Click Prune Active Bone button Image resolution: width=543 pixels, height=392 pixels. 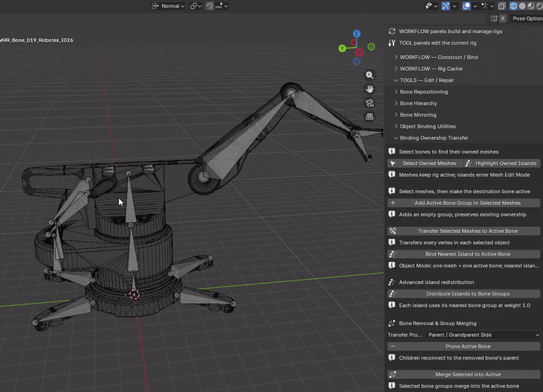click(x=464, y=346)
